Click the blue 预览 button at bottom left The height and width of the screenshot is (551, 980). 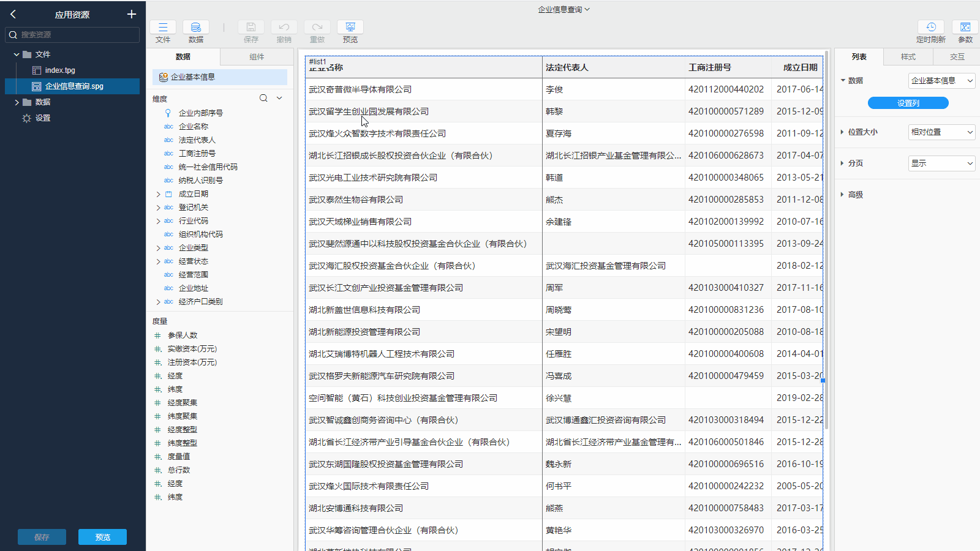102,536
